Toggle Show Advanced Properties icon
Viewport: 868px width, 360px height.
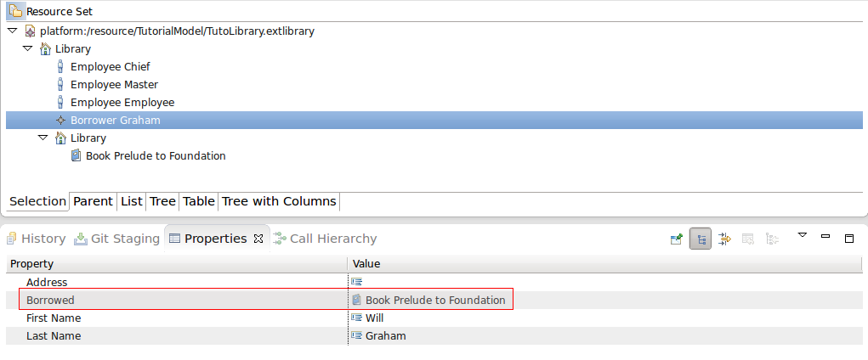point(724,239)
